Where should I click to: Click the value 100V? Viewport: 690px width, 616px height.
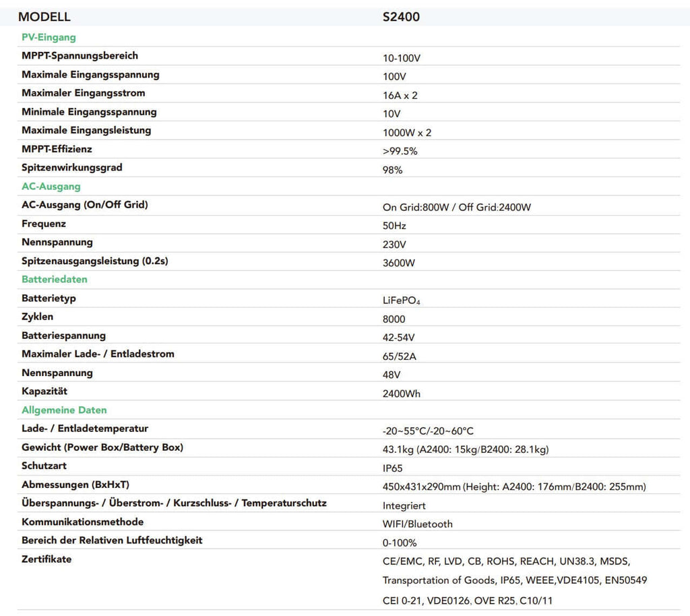click(394, 77)
